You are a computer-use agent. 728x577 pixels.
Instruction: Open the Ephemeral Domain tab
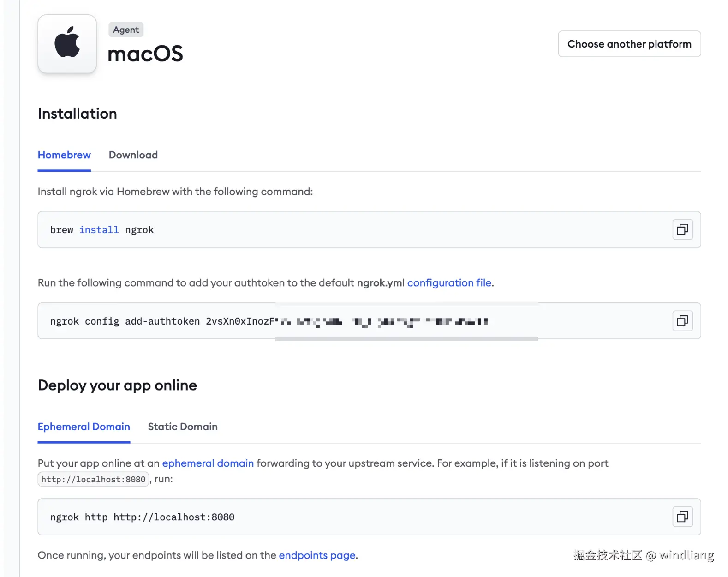84,427
